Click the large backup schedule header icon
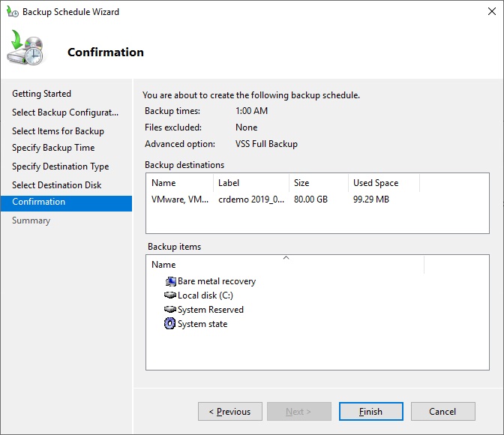Image resolution: width=504 pixels, height=435 pixels. point(25,47)
